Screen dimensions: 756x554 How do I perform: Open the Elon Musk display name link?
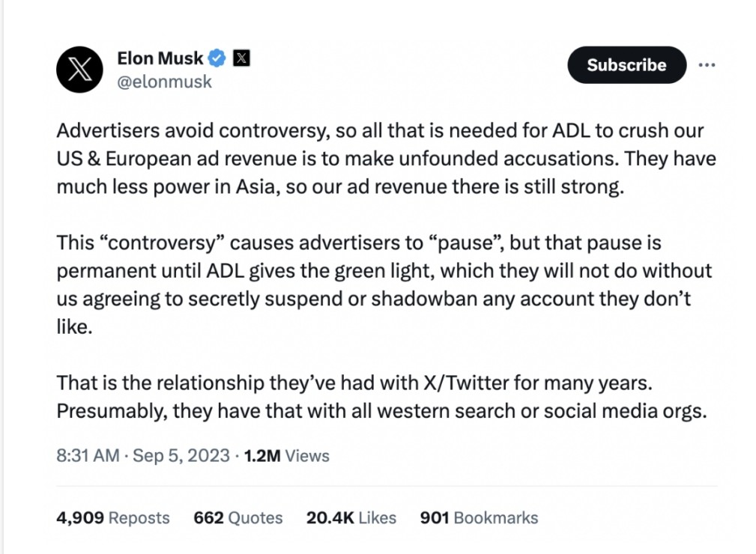coord(160,57)
